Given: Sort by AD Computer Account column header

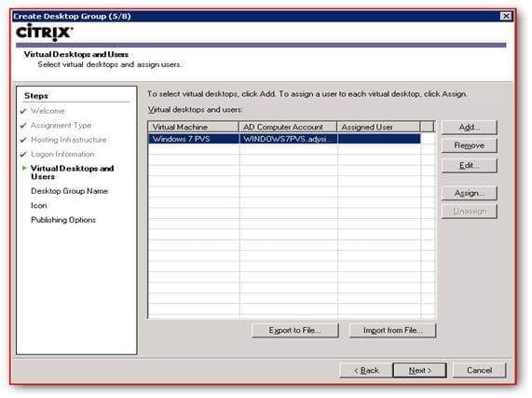Looking at the screenshot, I should 288,127.
